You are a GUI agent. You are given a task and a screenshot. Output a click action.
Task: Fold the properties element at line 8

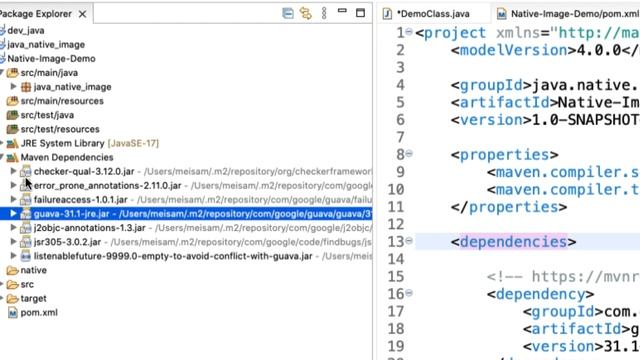(409, 153)
